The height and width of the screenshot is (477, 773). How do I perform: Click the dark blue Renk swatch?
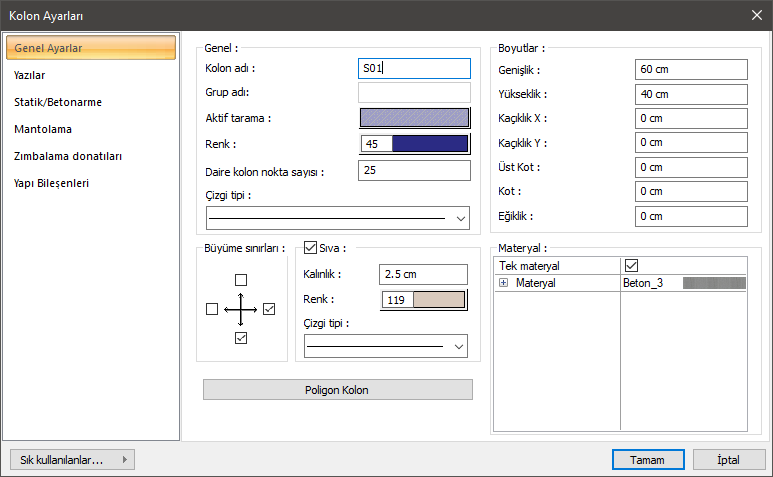click(x=430, y=144)
